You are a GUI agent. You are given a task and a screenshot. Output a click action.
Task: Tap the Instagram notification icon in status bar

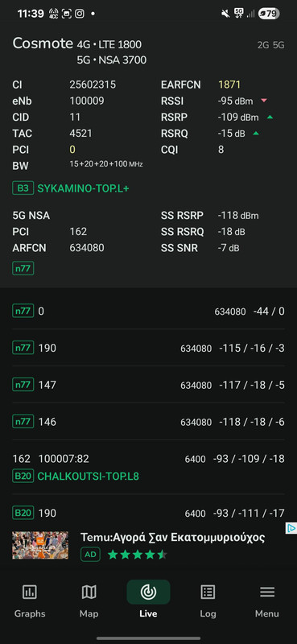(80, 14)
